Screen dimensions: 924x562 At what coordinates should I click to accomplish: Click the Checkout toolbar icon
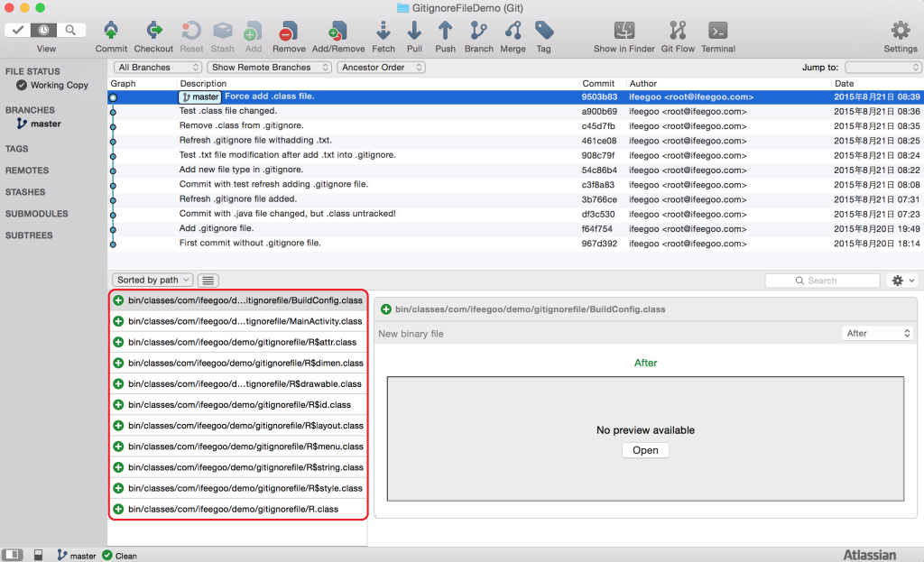coord(153,31)
